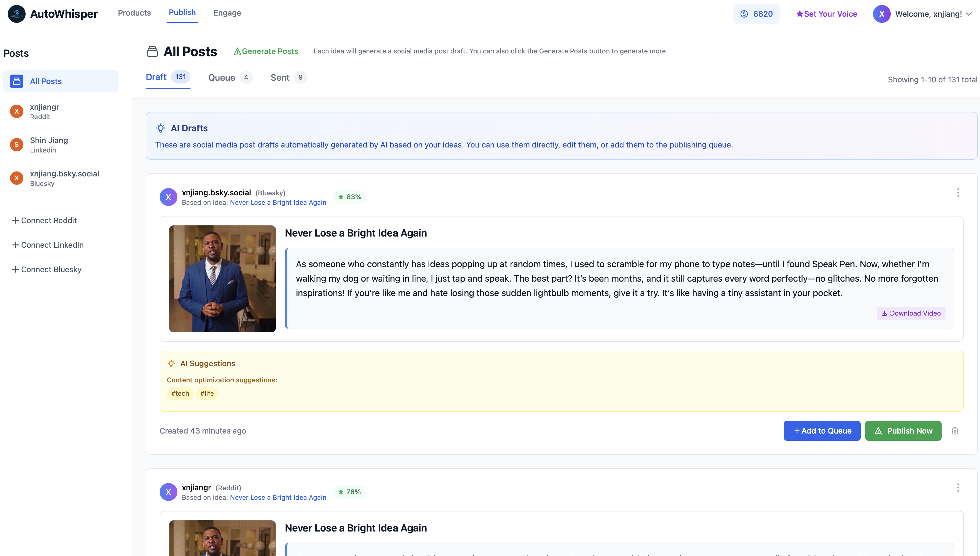Click the lock icon next to All Posts heading
This screenshot has width=980, height=556.
coord(152,51)
